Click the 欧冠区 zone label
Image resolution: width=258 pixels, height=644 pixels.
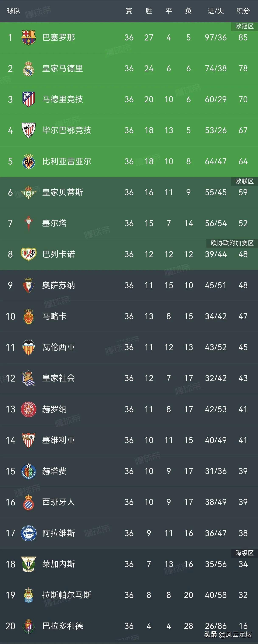point(244,26)
